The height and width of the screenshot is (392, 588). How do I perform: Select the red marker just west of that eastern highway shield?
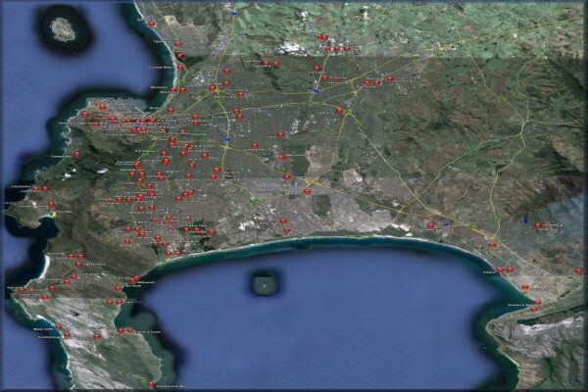431,225
